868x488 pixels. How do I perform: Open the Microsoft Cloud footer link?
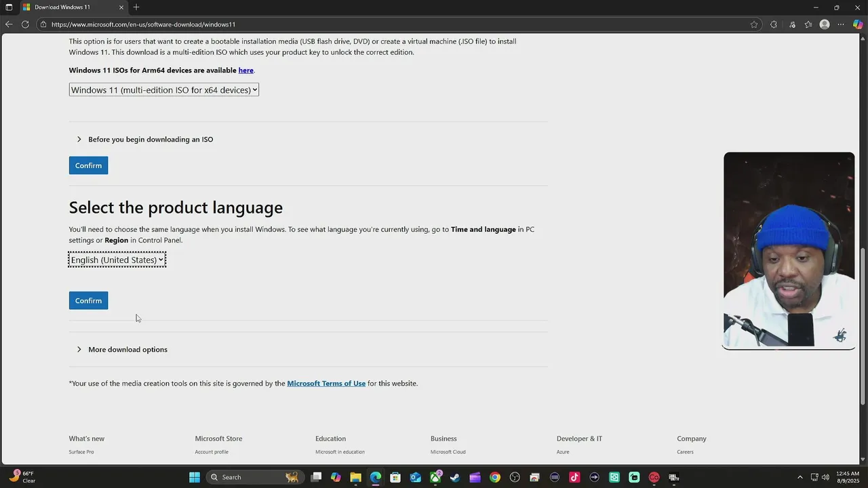(x=448, y=452)
